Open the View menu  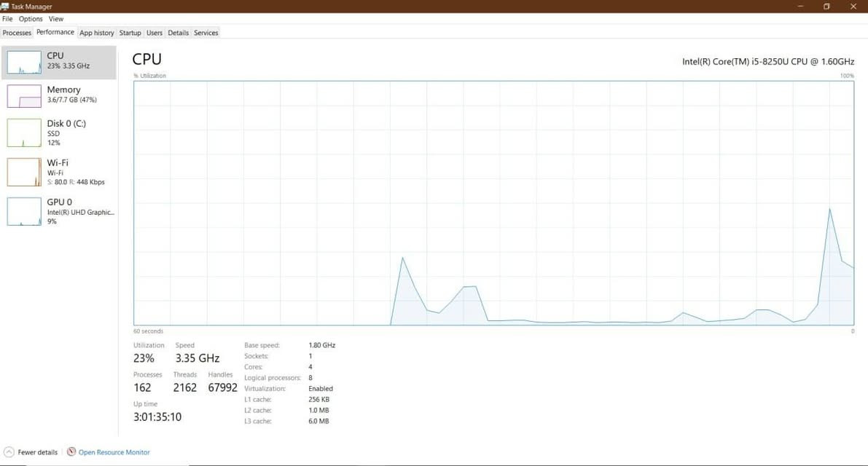(x=56, y=19)
